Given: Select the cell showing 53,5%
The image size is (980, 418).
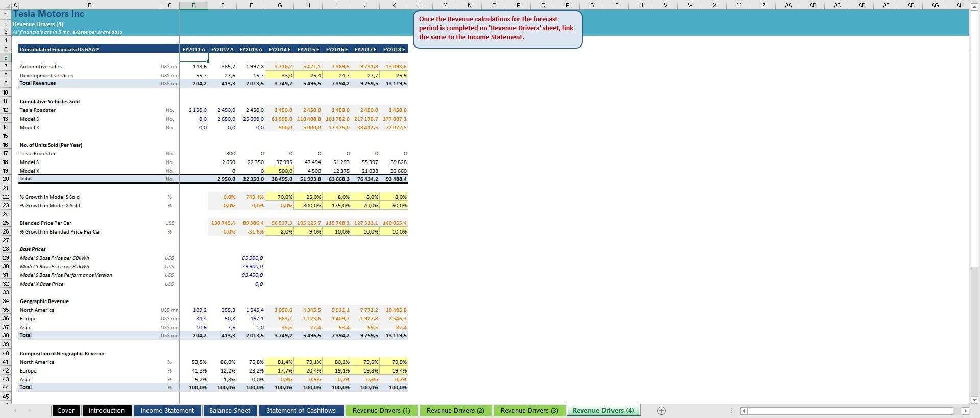Looking at the screenshot, I should click(x=194, y=362).
